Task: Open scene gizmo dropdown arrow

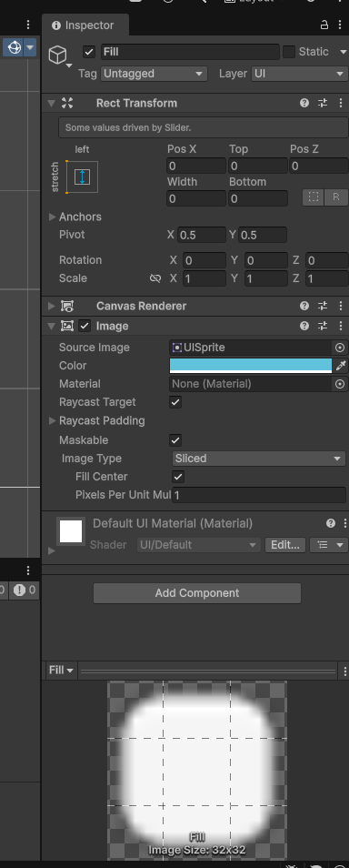Action: click(30, 47)
